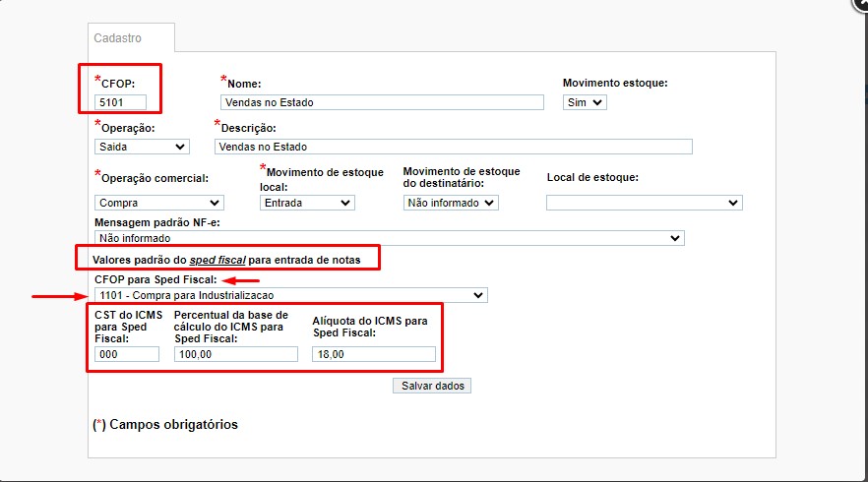The height and width of the screenshot is (482, 868).
Task: Open Movimento de estoque do destinatário dropdown
Action: tap(451, 203)
